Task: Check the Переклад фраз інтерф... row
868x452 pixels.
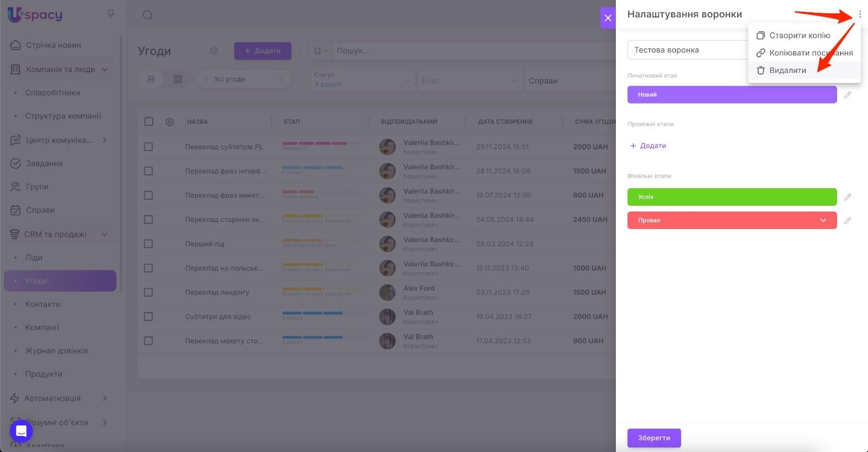Action: [x=149, y=171]
